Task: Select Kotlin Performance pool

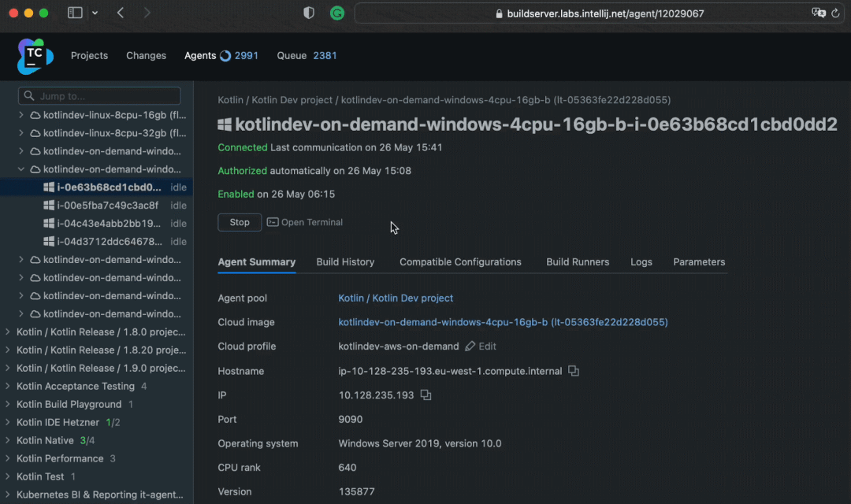Action: [60, 458]
